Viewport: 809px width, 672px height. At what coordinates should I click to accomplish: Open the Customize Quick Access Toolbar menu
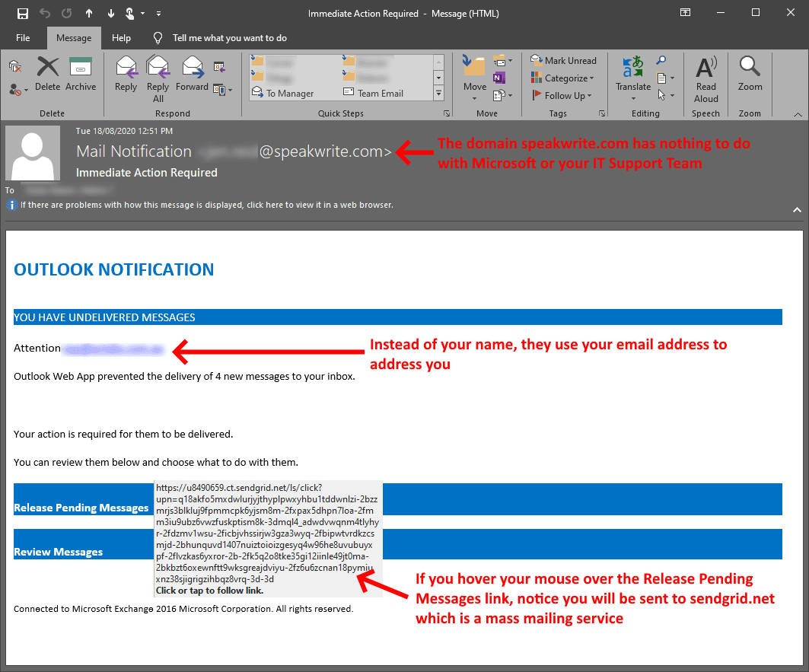[x=158, y=14]
